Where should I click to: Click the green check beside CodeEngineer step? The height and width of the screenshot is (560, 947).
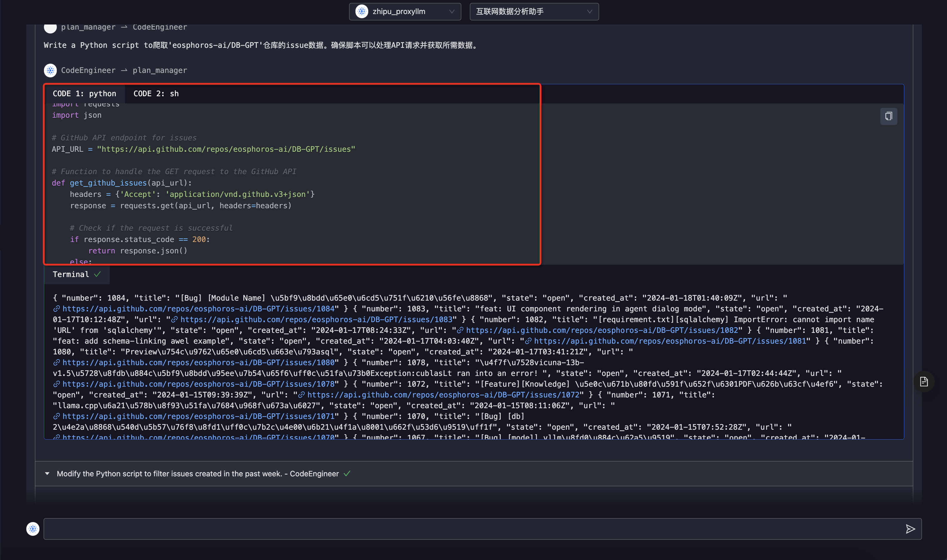click(347, 474)
